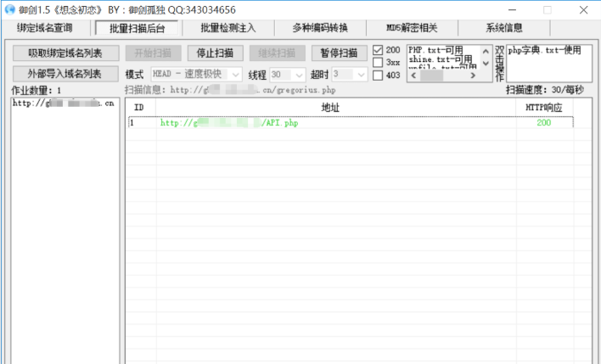Viewport: 601px width, 364px height.
Task: Select the /API.php result URL
Action: click(229, 123)
